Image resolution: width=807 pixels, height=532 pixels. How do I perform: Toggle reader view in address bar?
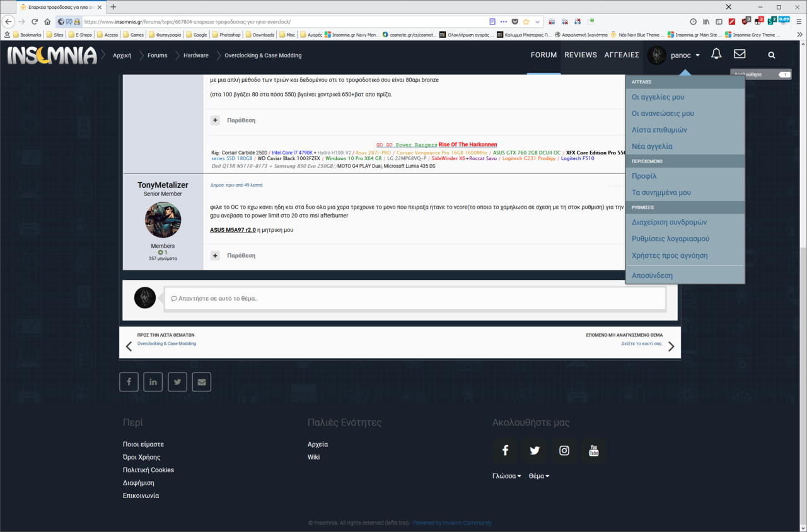point(492,21)
